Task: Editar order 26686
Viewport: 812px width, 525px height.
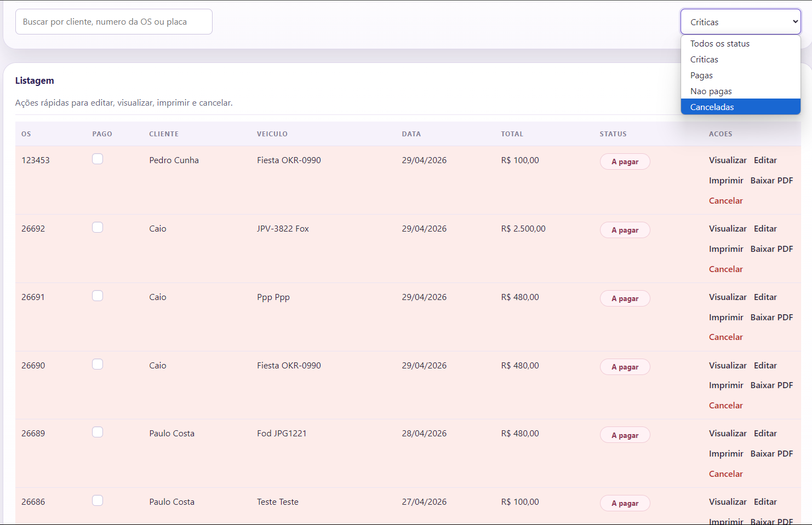Action: click(765, 502)
